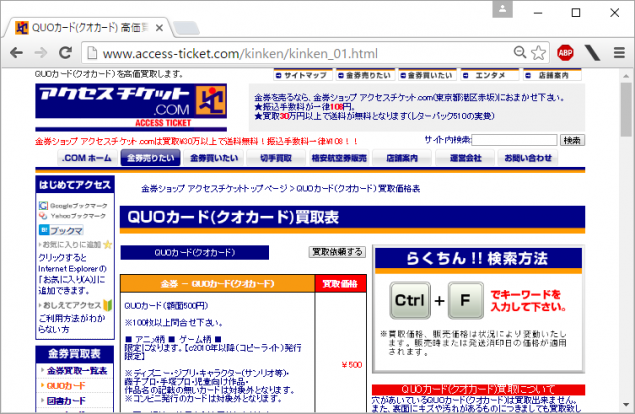Click the scrollbar up arrow
This screenshot has height=414, width=635.
coord(626,76)
